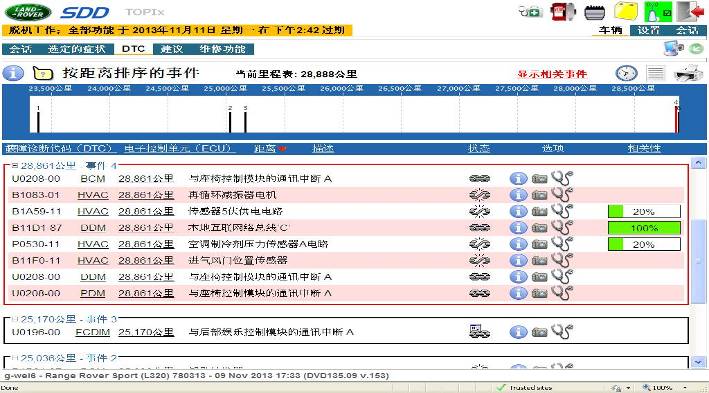Click the camera snapshot icon for P0530-11
This screenshot has height=393, width=709.
coord(539,244)
